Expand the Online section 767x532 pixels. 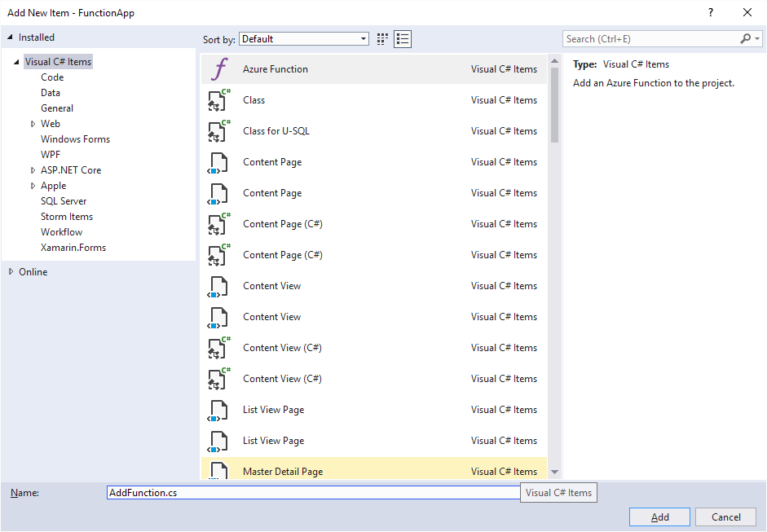click(11, 272)
